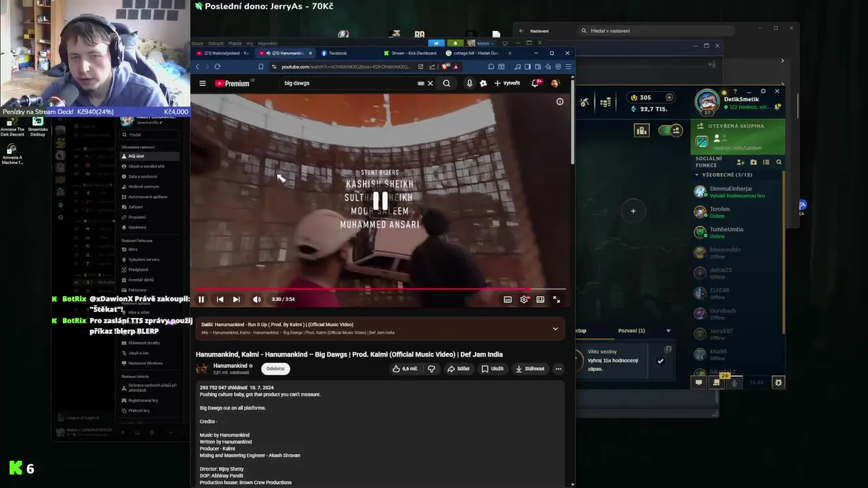Open the League client profile DetikSmetik

pos(707,102)
